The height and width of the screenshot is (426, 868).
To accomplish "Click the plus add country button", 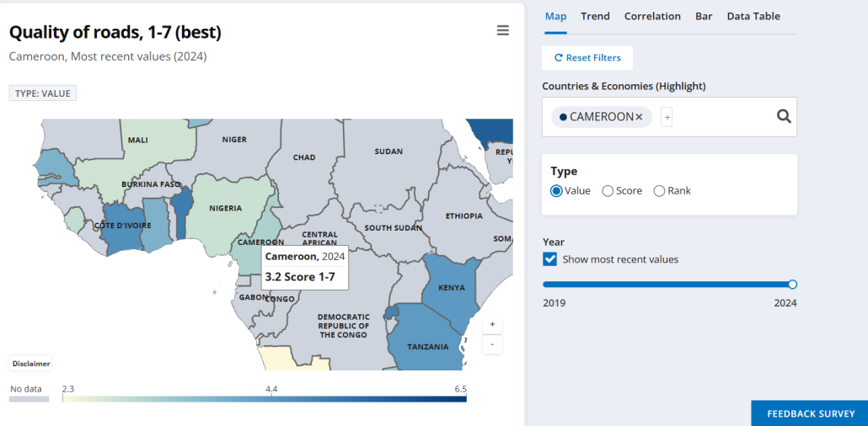I will (x=667, y=118).
